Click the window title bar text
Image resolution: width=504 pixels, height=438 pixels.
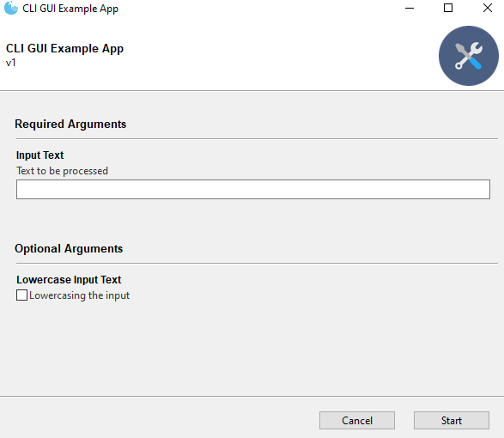(x=70, y=9)
